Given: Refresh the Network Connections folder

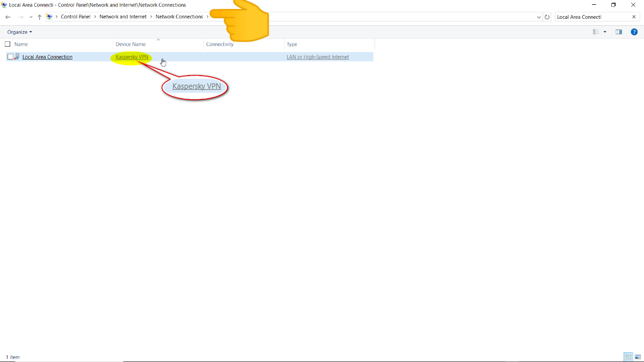Looking at the screenshot, I should (x=547, y=17).
